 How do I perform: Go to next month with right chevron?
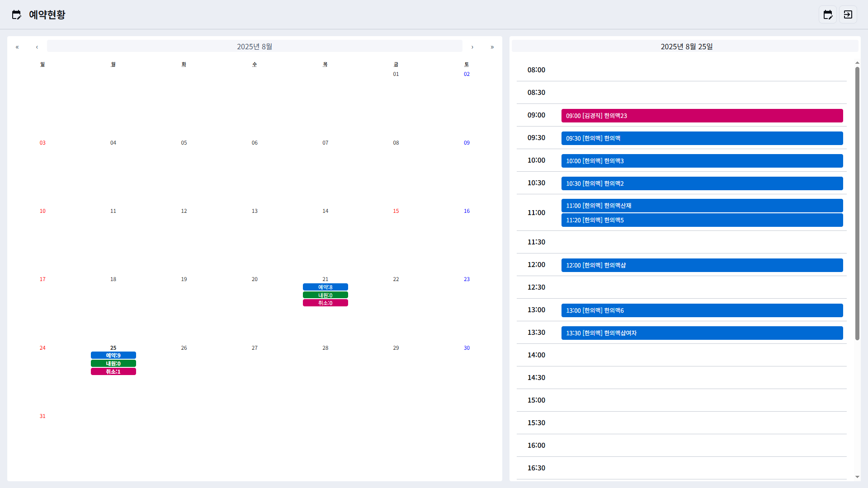tap(472, 47)
